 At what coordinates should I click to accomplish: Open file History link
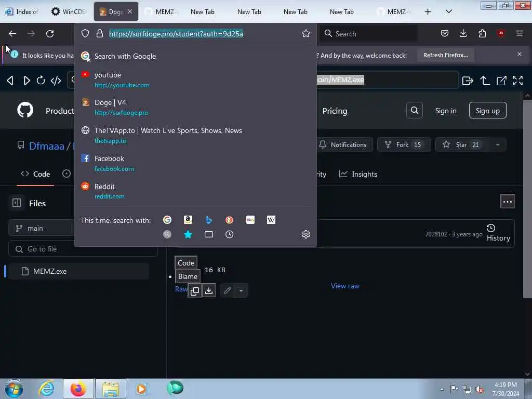coord(498,233)
